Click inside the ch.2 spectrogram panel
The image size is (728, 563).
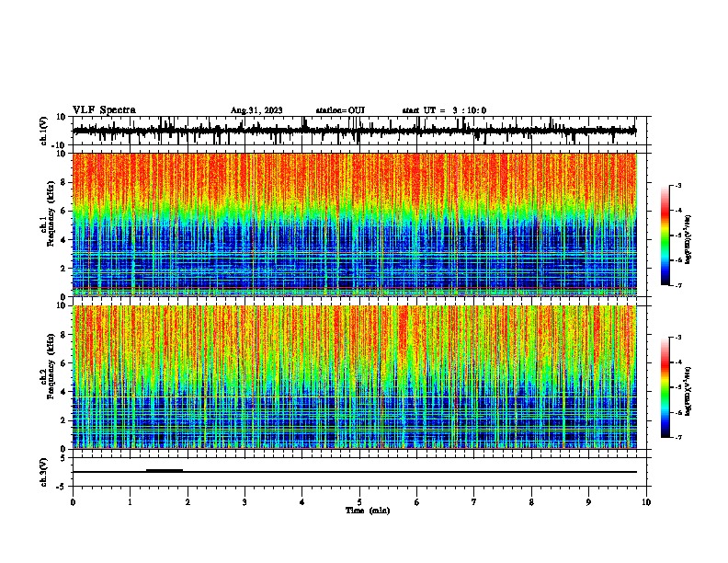[355, 377]
